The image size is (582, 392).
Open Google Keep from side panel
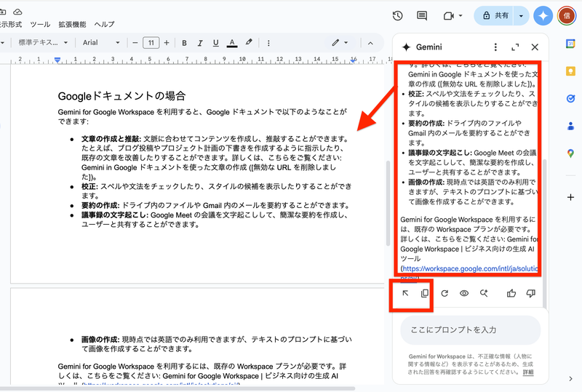[570, 71]
